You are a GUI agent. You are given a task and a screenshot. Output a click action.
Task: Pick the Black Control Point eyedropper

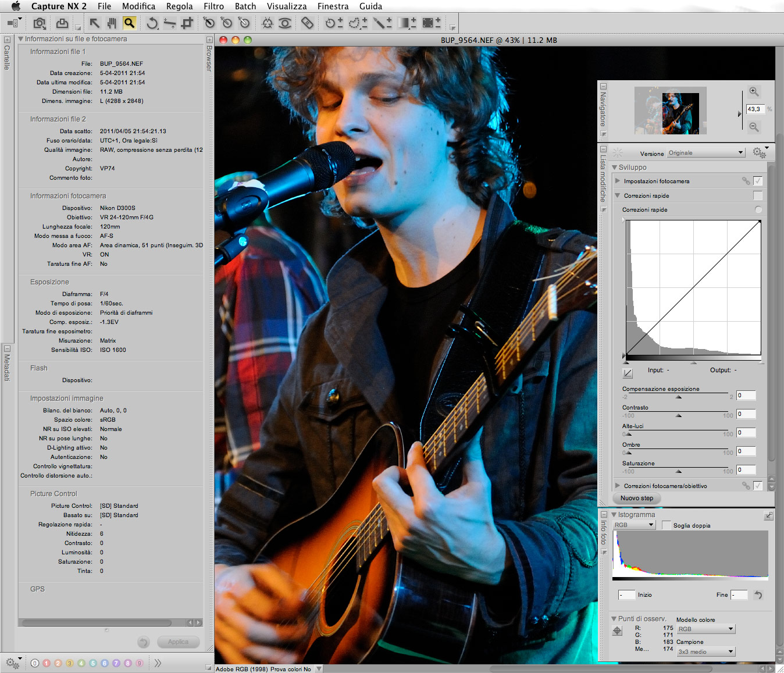point(209,23)
